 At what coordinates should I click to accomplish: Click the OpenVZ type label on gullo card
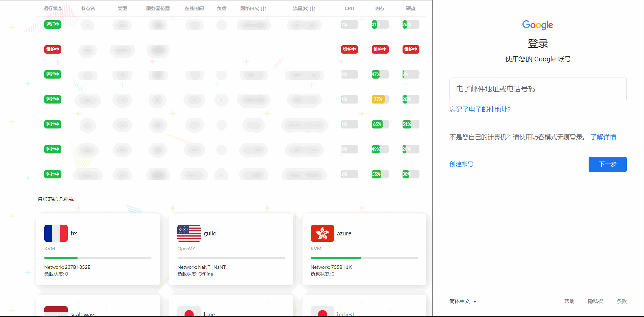pyautogui.click(x=186, y=249)
